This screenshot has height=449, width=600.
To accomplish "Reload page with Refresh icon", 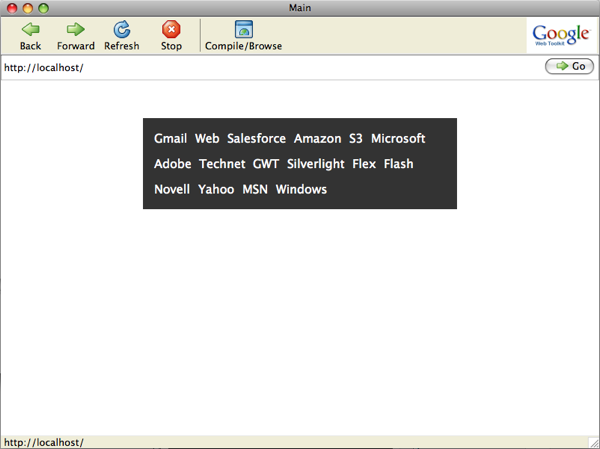I will pyautogui.click(x=122, y=29).
